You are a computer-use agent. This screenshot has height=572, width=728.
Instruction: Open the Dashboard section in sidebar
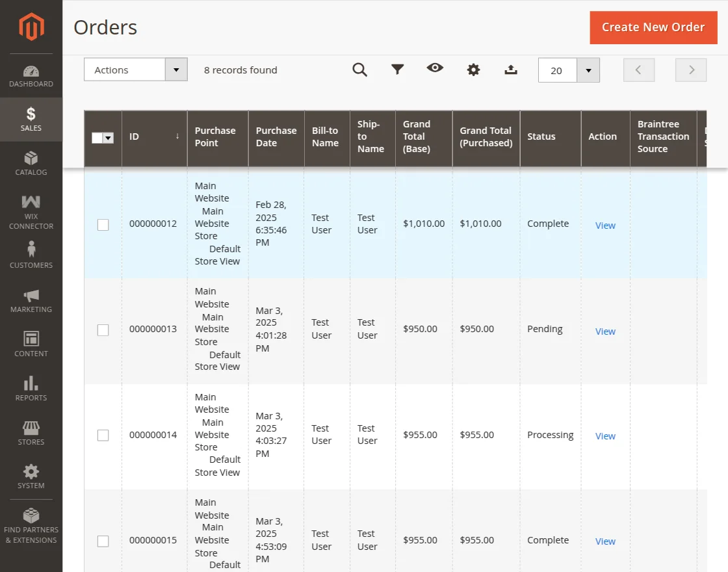tap(31, 73)
